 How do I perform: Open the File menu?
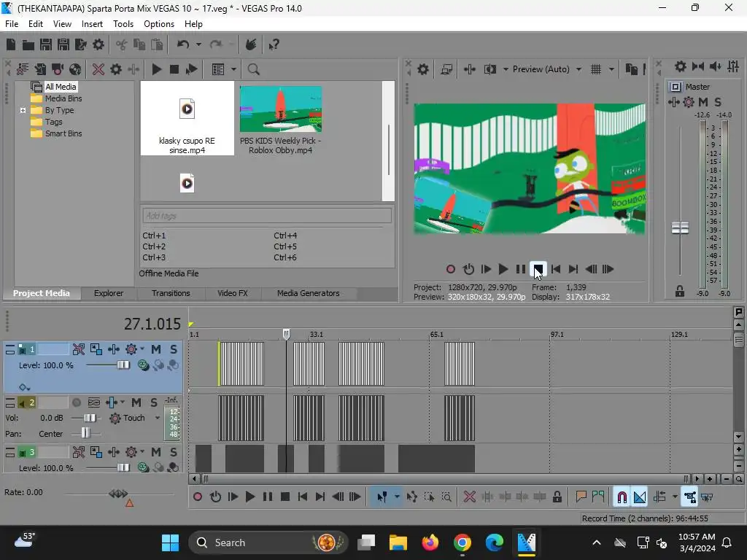pos(12,24)
